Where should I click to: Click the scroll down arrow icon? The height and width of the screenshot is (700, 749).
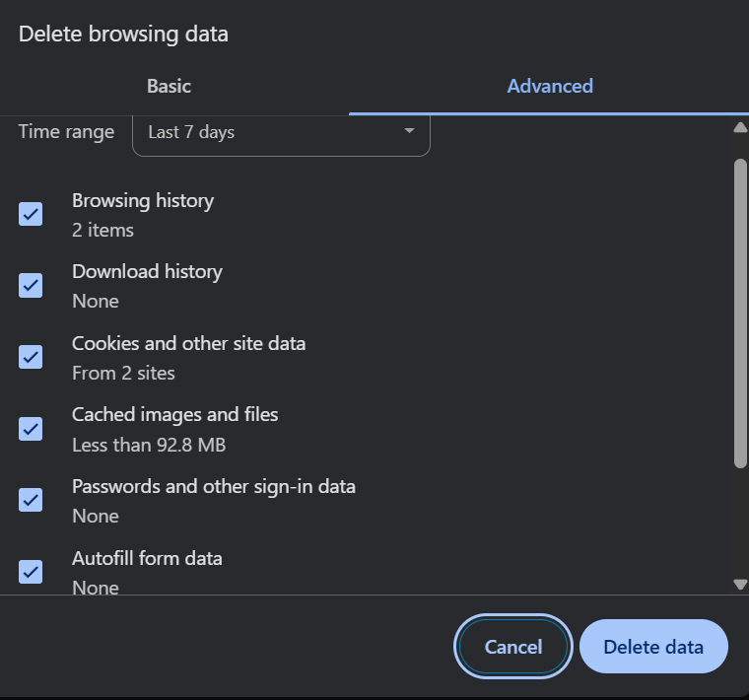click(x=740, y=585)
